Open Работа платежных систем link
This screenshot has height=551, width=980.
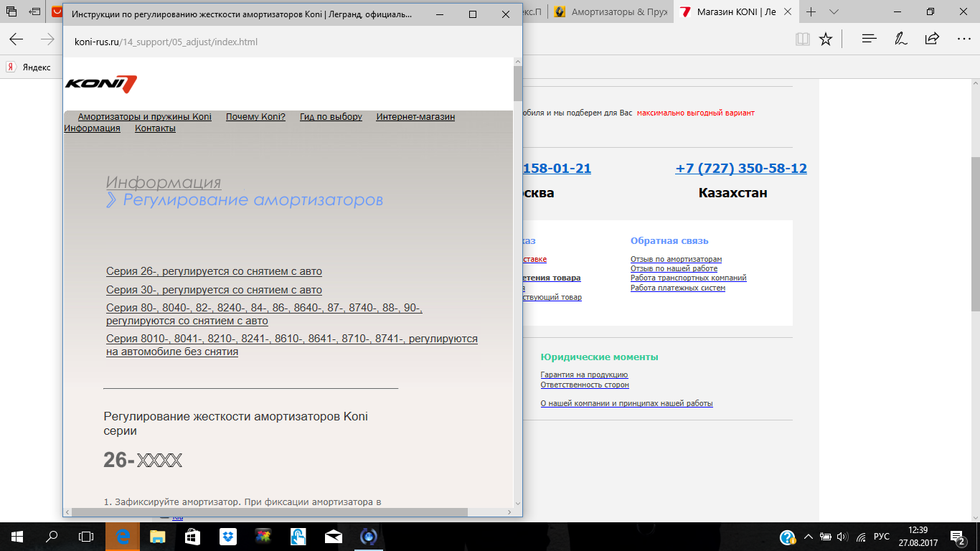tap(678, 288)
